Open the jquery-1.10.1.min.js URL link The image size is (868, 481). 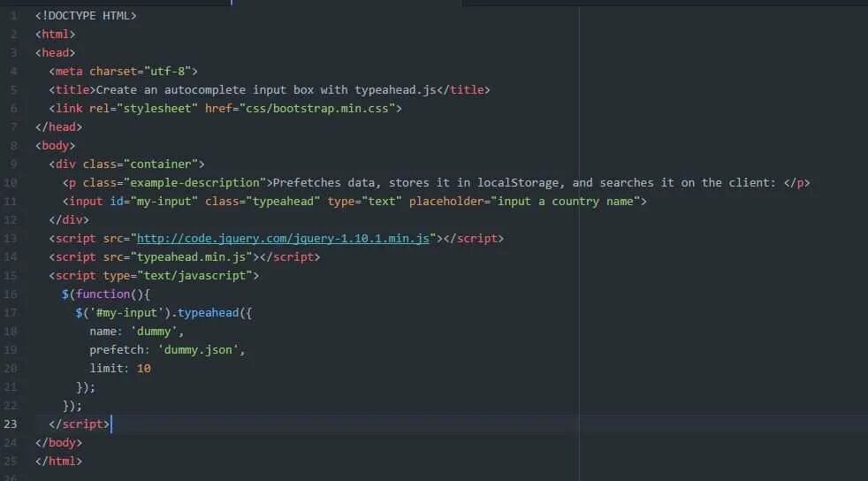283,239
